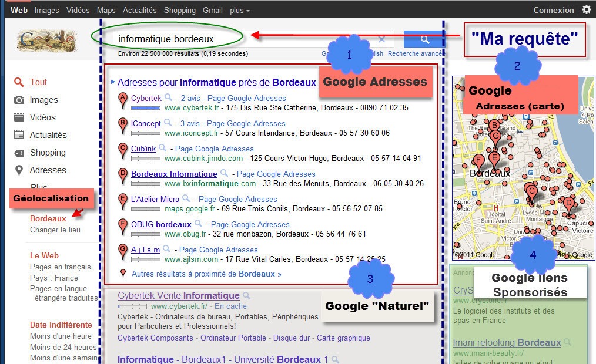Image resolution: width=596 pixels, height=364 pixels.
Task: Preview L'Atelier Micro with magnifier icon
Action: [x=186, y=198]
